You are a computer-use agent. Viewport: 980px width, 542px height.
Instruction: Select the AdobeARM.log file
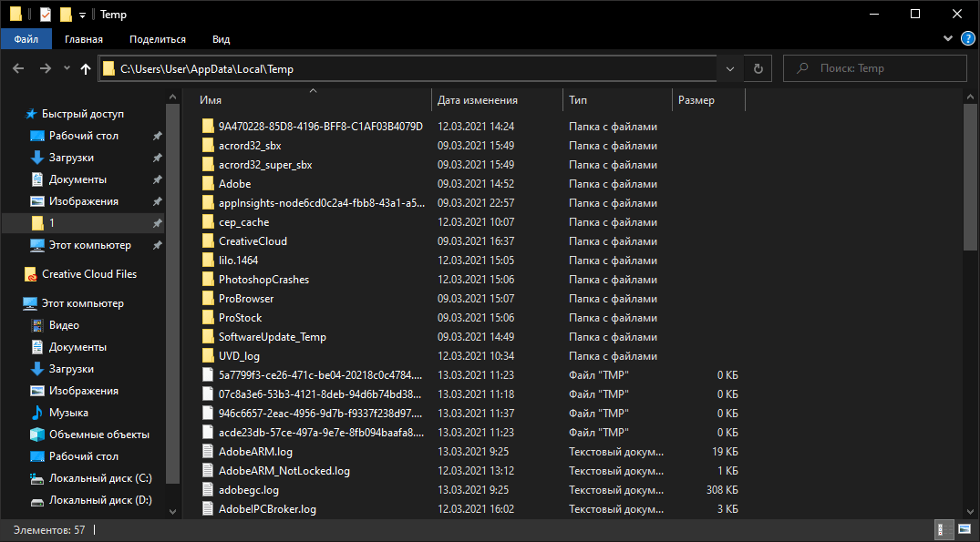point(255,452)
